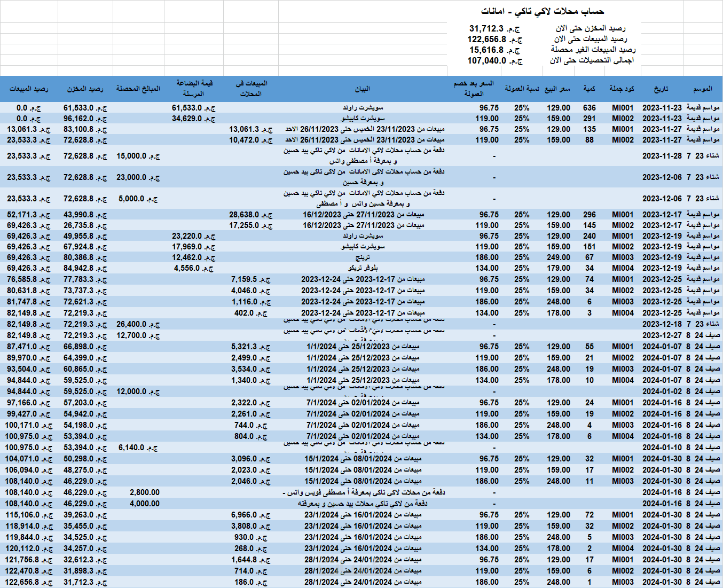Select sales balance cell 52,171.3

(29, 214)
